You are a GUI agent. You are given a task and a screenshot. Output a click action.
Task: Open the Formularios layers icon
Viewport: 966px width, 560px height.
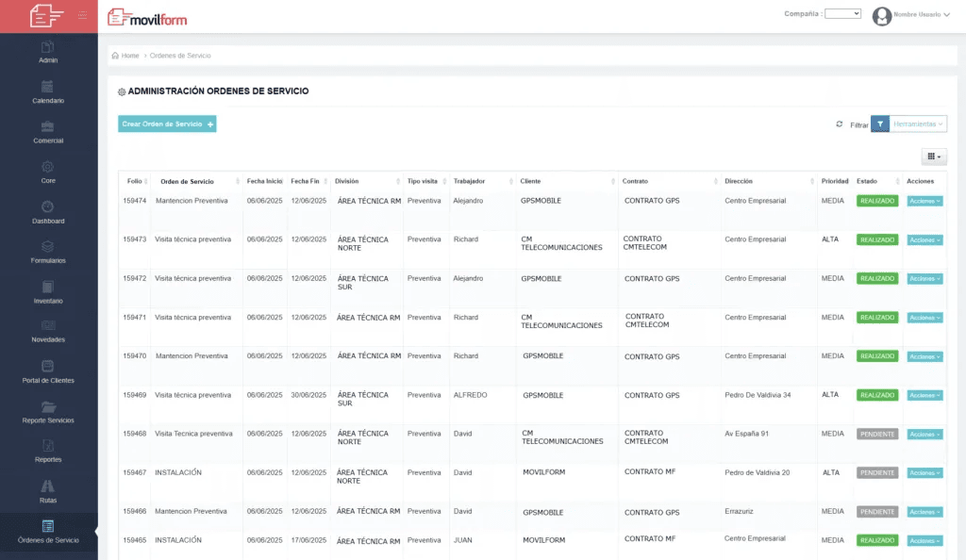tap(47, 247)
